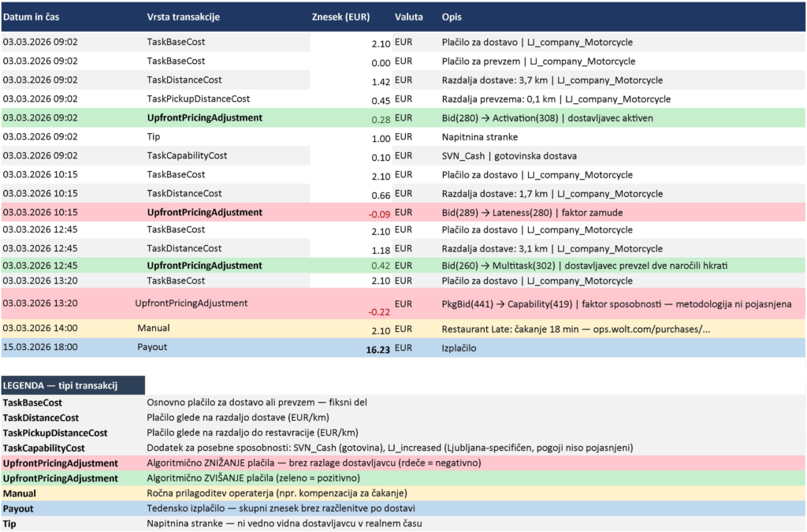This screenshot has height=532, width=807.
Task: Select the 'Valuta' column header
Action: 408,17
